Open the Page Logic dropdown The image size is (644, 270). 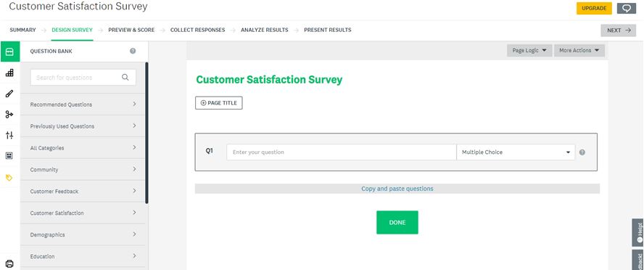[529, 51]
